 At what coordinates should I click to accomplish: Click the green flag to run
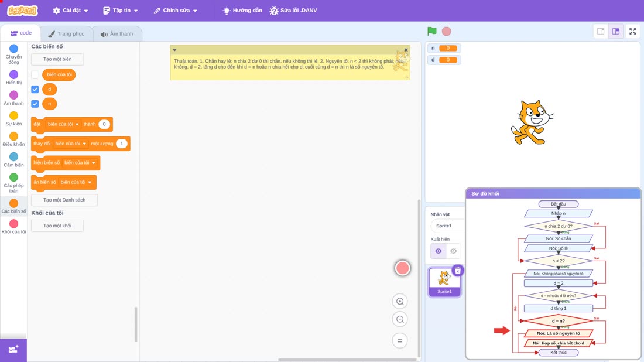coord(431,31)
